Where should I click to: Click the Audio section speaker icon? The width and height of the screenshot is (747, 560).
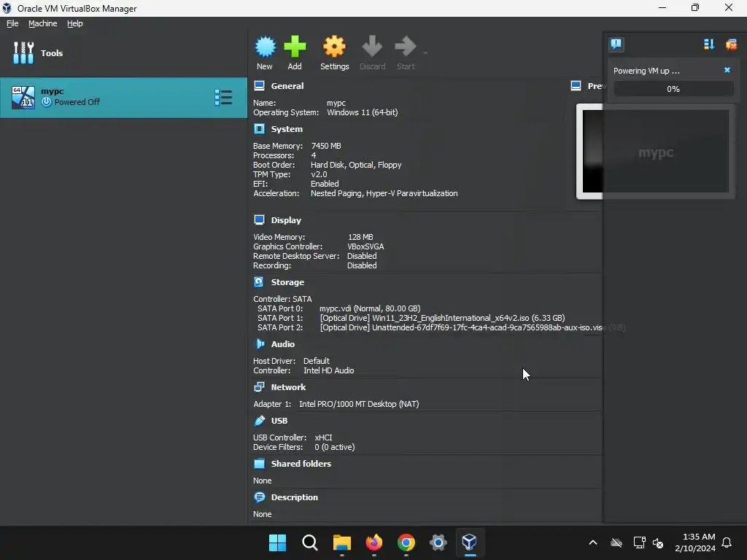click(x=259, y=344)
